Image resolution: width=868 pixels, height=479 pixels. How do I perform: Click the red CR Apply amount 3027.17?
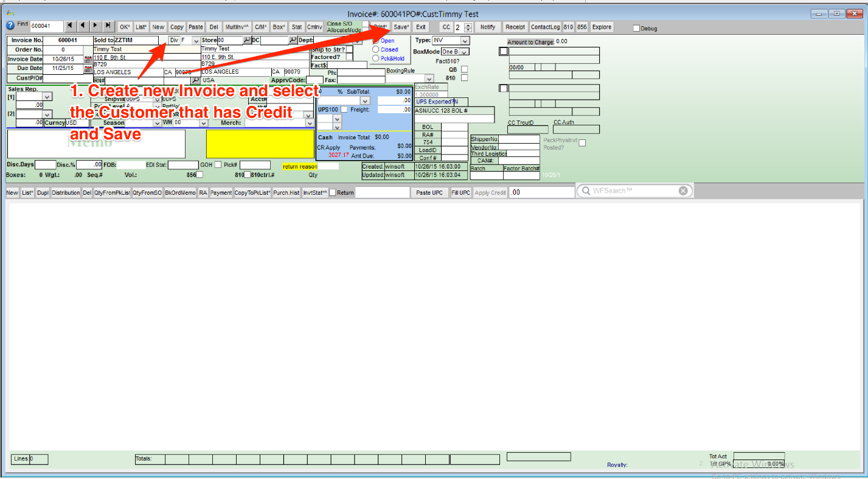[339, 155]
